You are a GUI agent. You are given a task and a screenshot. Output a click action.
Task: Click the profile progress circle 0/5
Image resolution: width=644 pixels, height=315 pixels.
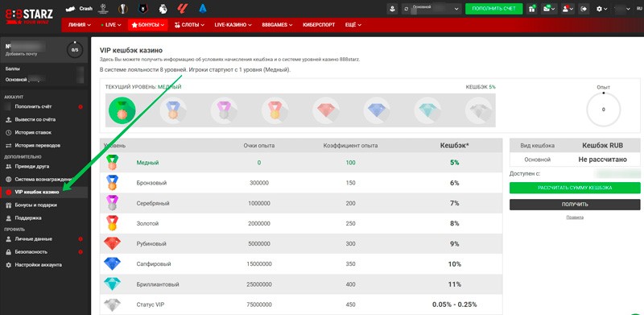75,50
